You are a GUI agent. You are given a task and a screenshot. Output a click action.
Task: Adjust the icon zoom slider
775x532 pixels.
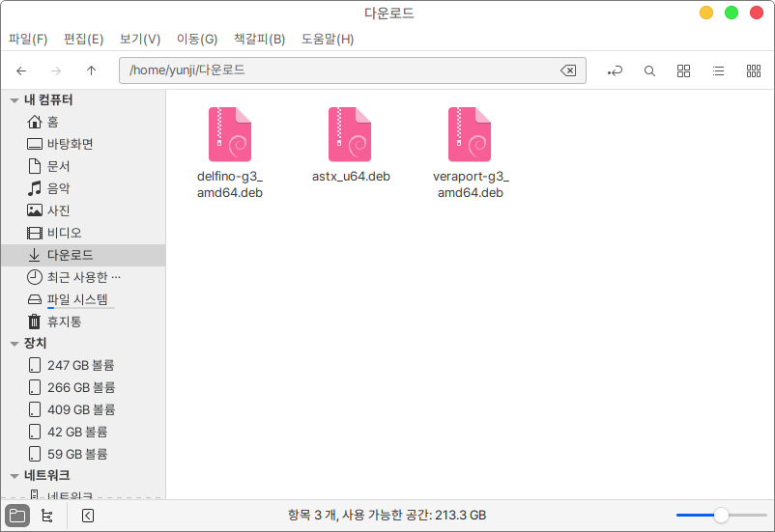pos(720,516)
